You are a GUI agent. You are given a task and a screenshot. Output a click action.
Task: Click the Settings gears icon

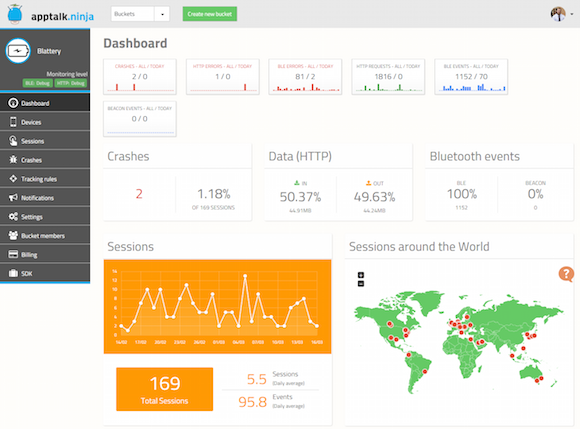click(13, 216)
